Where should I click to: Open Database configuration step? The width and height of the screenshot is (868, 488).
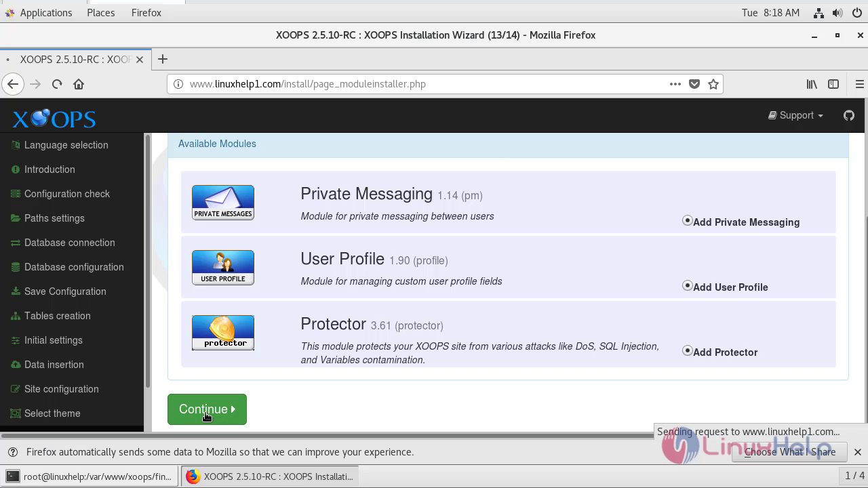[74, 267]
